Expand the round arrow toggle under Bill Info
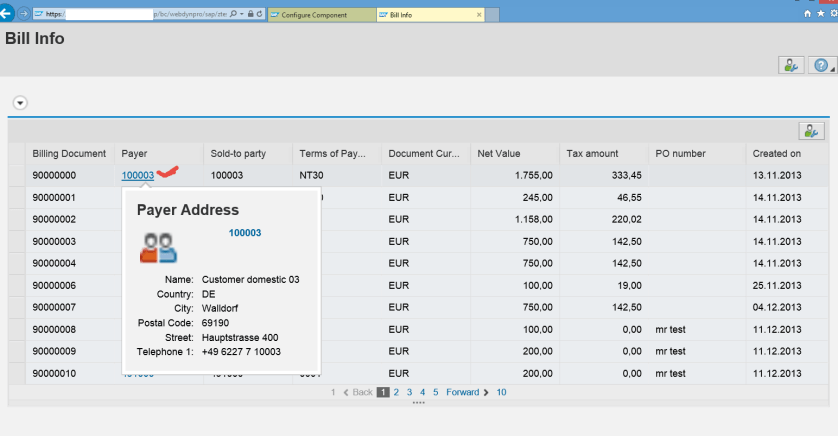The image size is (838, 436). click(x=19, y=103)
